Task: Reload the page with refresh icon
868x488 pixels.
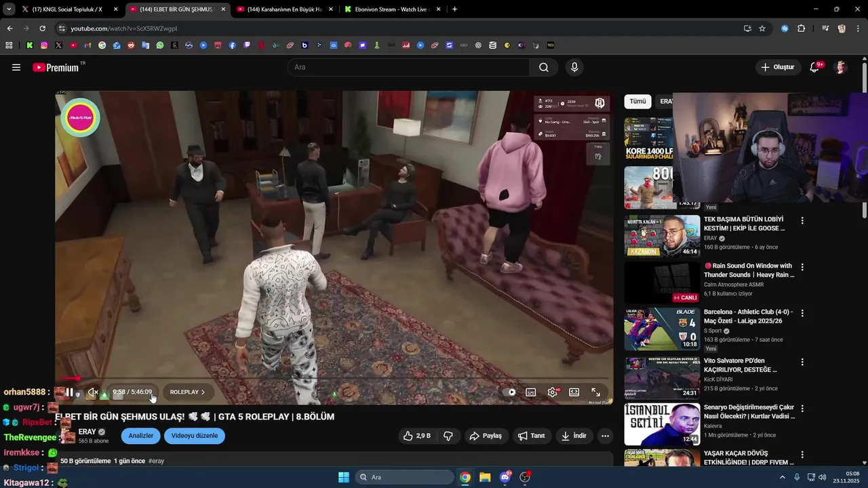Action: (42, 28)
